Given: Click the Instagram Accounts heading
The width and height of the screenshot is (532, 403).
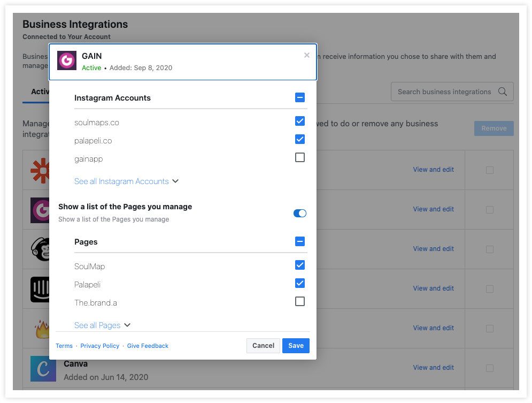Looking at the screenshot, I should coord(112,98).
